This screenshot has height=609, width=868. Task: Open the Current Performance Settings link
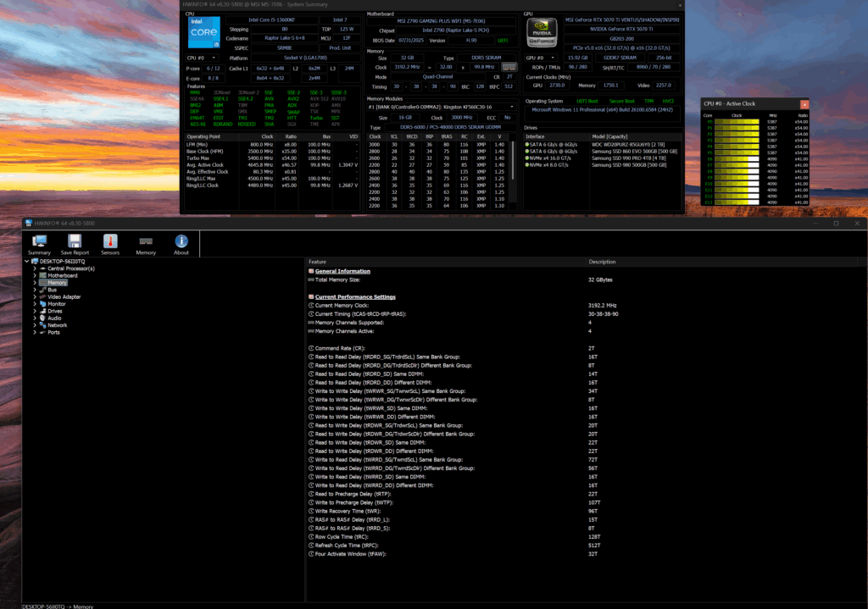(355, 297)
